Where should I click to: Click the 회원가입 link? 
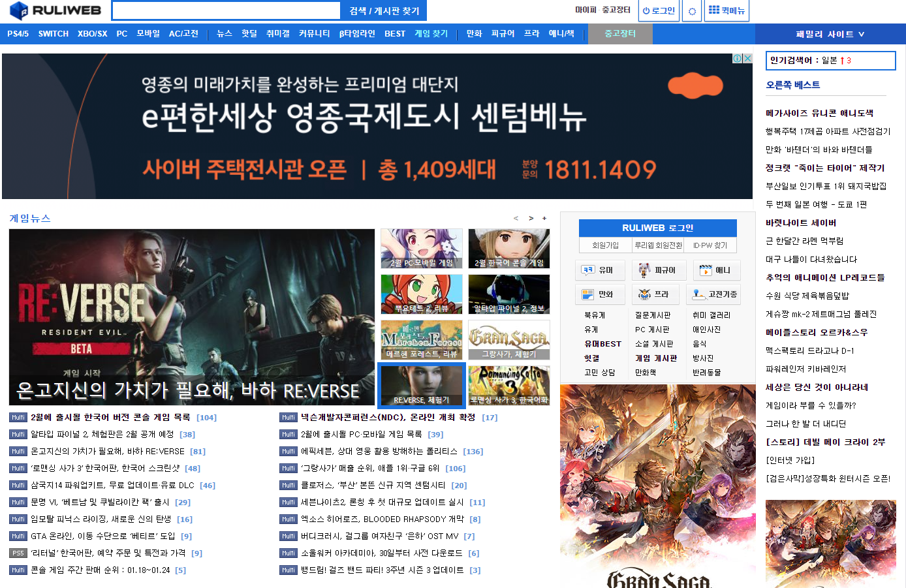click(x=605, y=245)
